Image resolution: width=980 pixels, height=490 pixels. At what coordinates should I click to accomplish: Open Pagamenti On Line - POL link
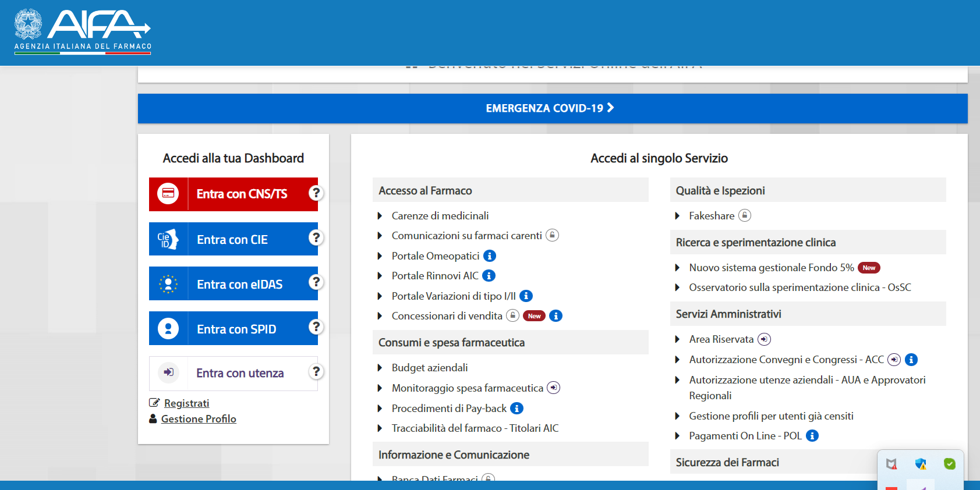745,436
